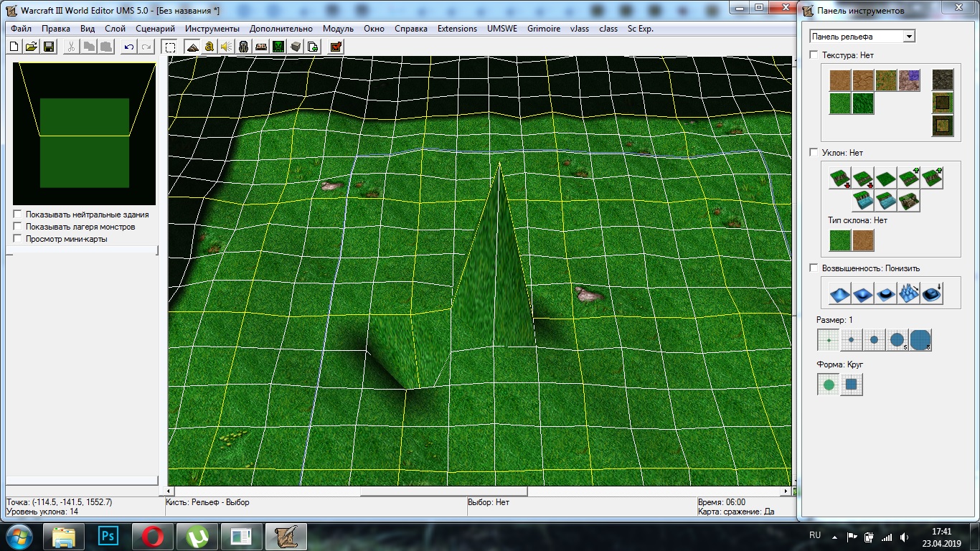This screenshot has width=980, height=551.
Task: Set brush shape to circle
Action: click(829, 385)
